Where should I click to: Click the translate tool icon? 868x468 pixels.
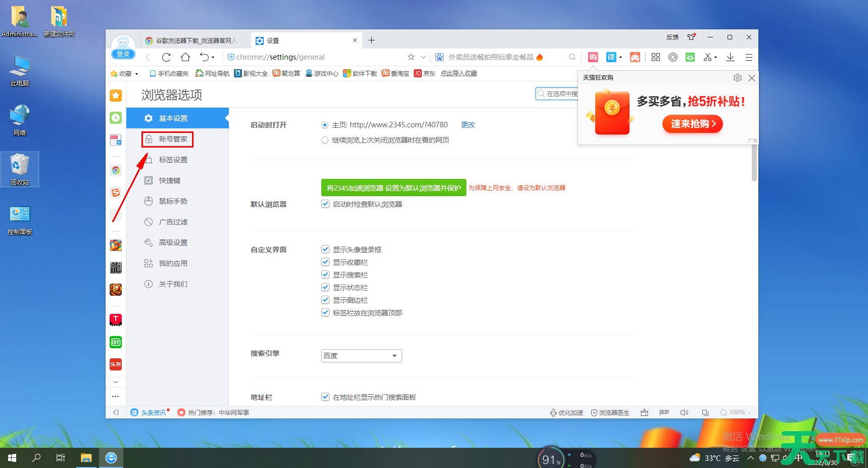click(x=611, y=57)
